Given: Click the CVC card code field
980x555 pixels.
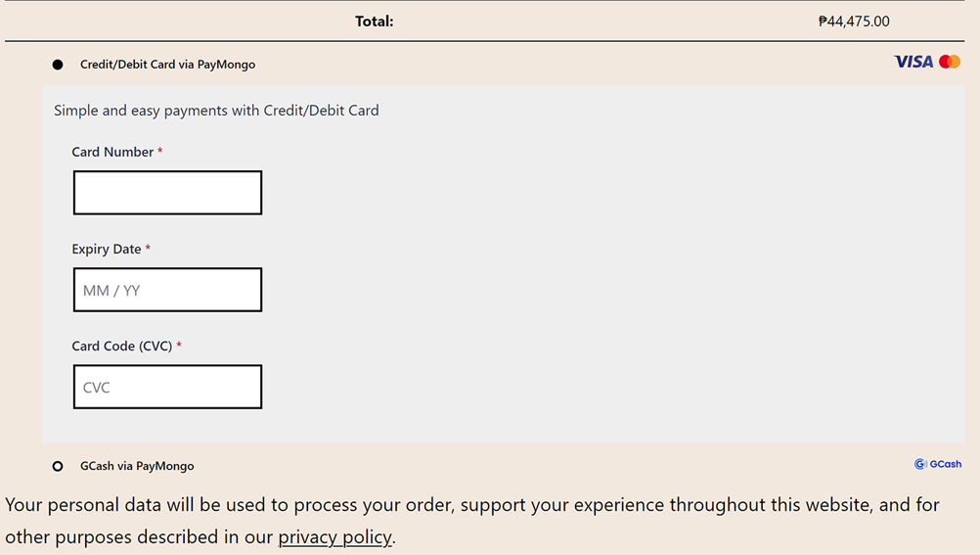Looking at the screenshot, I should (x=167, y=387).
